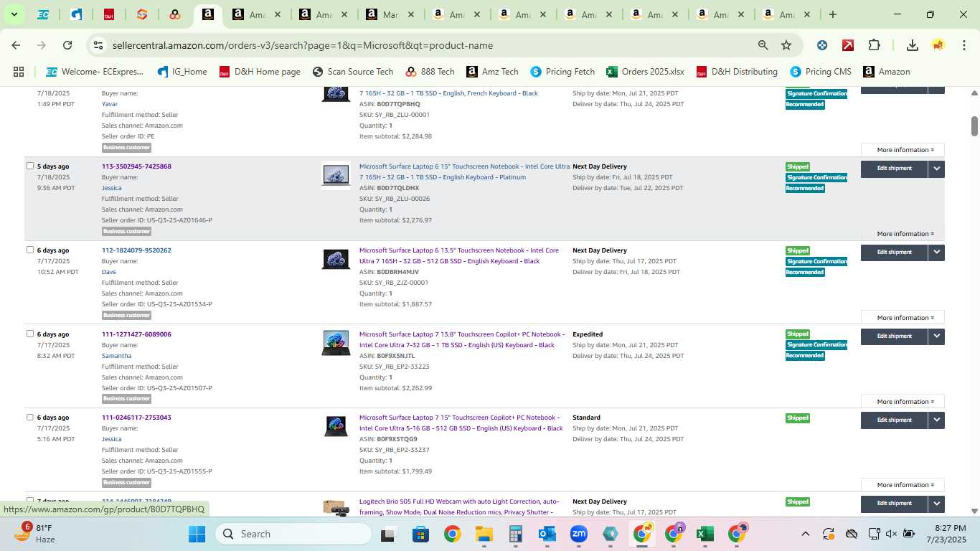
Task: Reload the Seller Central page
Action: pyautogui.click(x=67, y=45)
